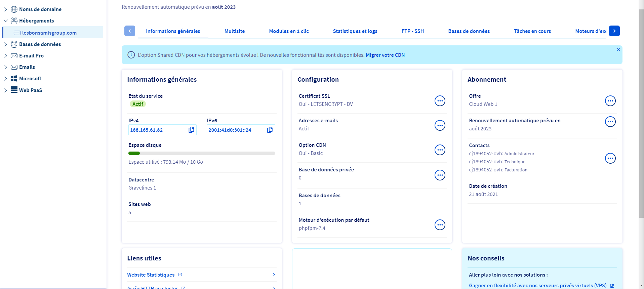Copy the IPv4 address to clipboard

pos(191,130)
